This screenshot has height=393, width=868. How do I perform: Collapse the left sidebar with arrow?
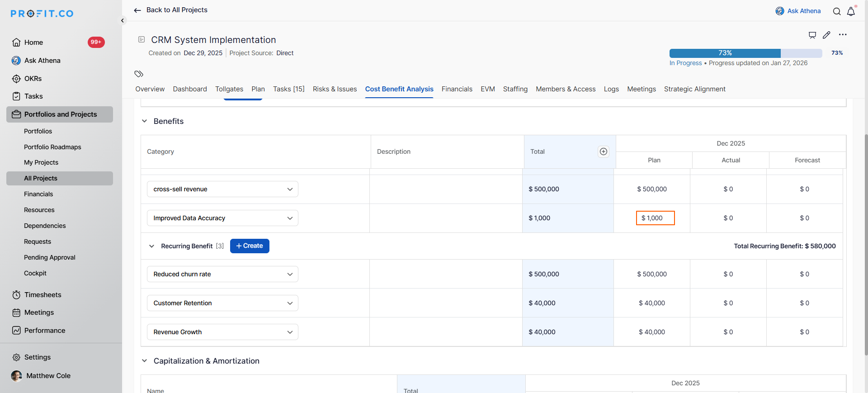point(123,20)
